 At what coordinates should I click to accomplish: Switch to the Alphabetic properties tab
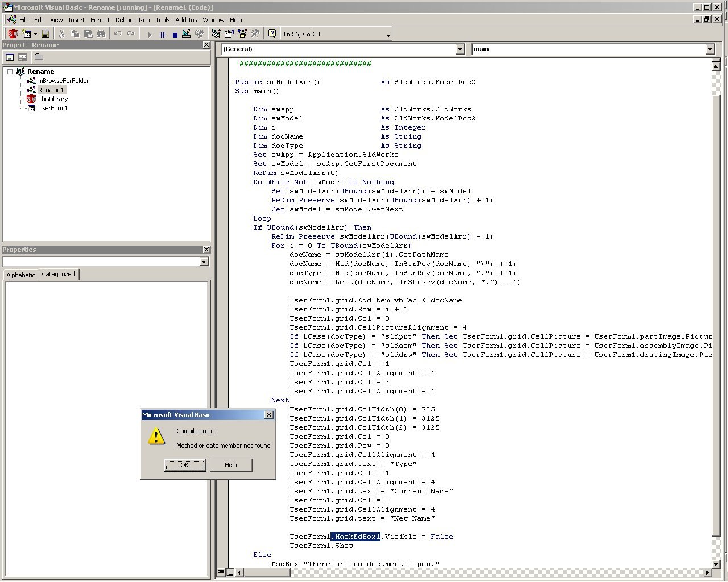pos(20,275)
